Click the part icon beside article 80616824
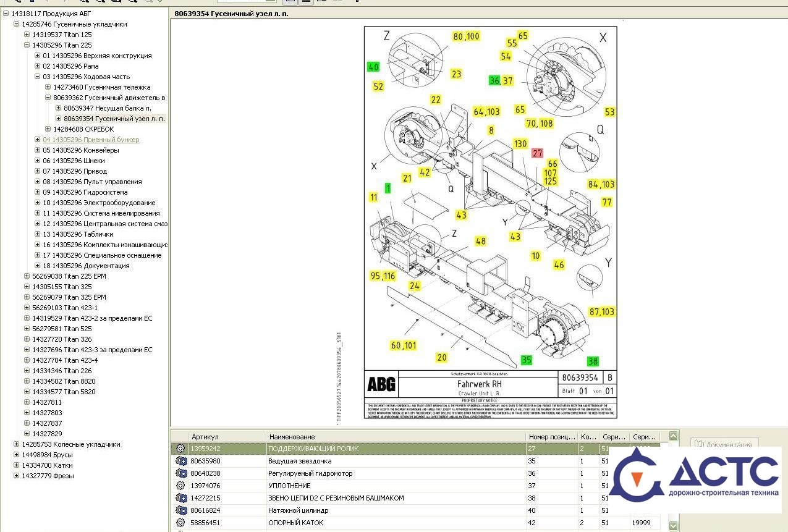 (180, 510)
